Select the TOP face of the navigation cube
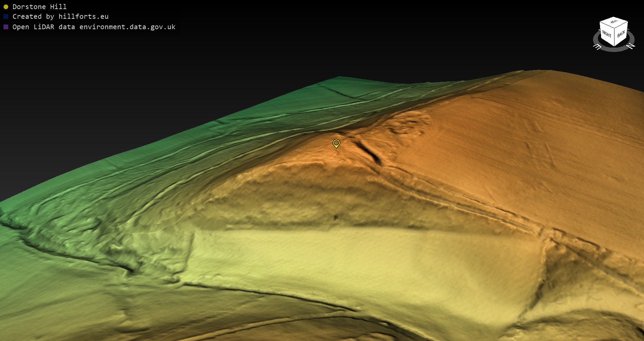644x341 pixels. pyautogui.click(x=614, y=22)
